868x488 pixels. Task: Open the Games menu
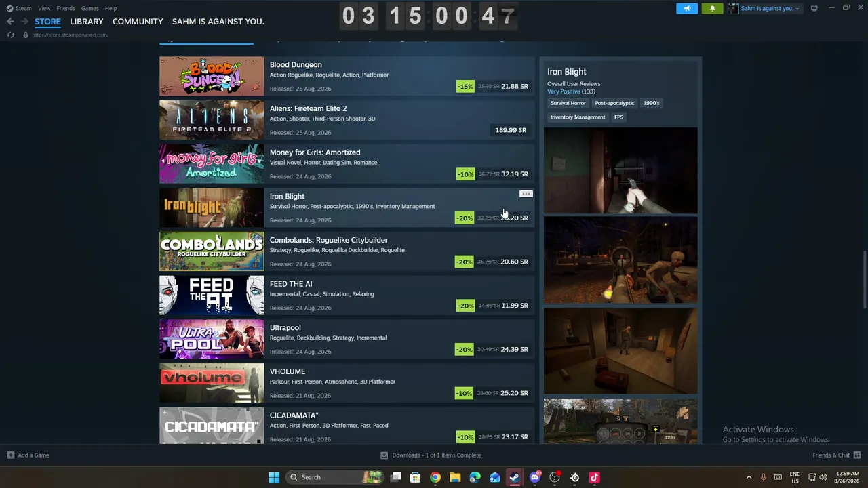click(90, 8)
